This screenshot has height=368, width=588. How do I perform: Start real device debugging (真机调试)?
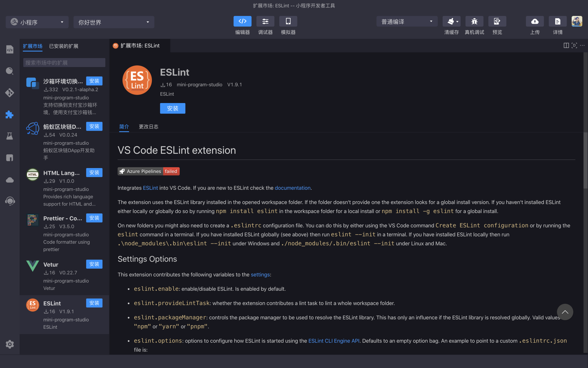[x=474, y=21]
